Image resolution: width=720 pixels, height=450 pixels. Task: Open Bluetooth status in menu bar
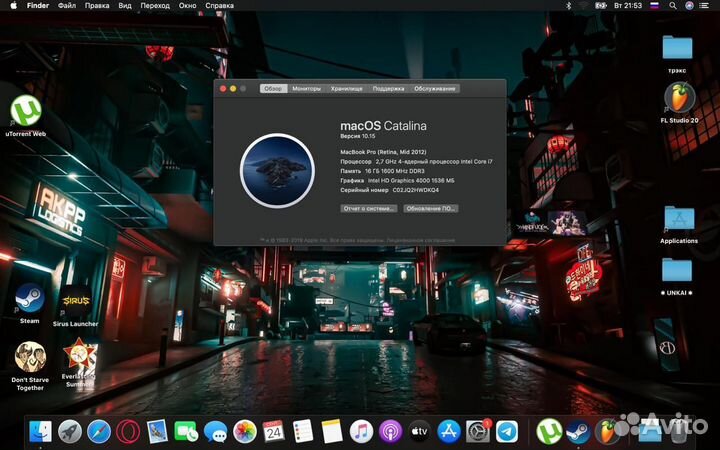click(568, 6)
